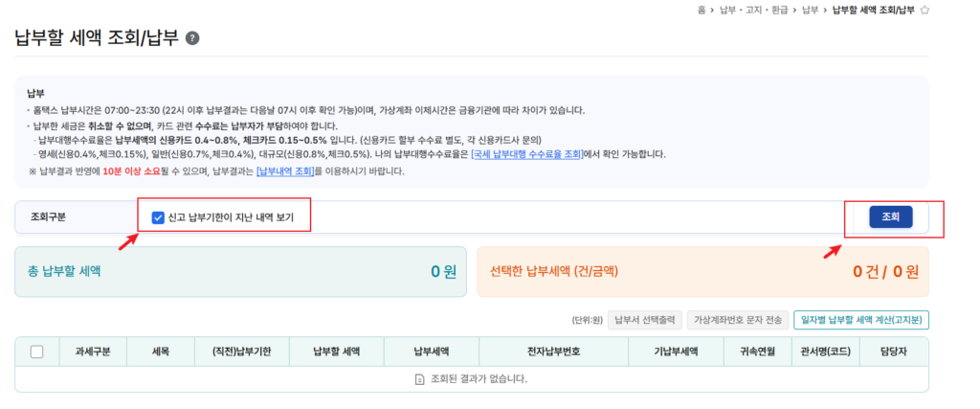Open 납부내역 조회 link
The height and width of the screenshot is (409, 980).
285,170
